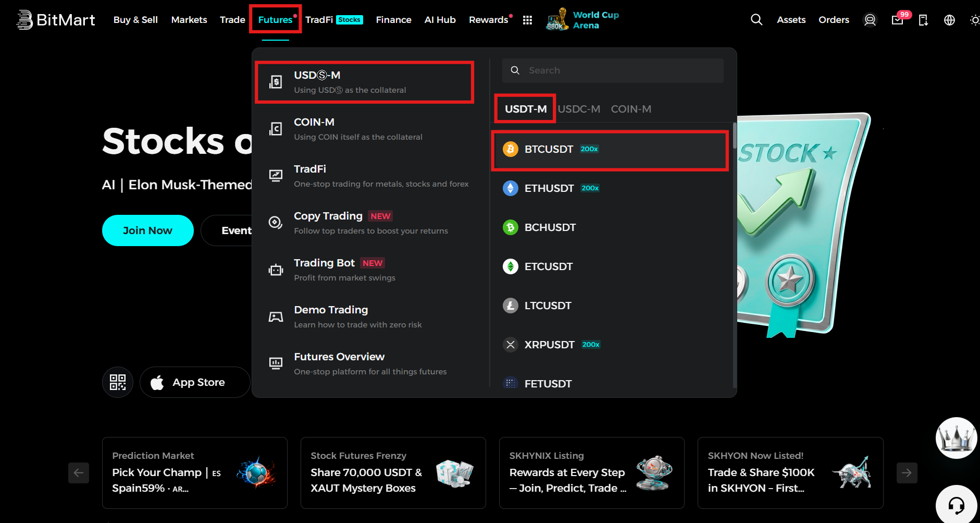Open the Stock Futures Frenzy promo card
The image size is (980, 523).
(393, 473)
